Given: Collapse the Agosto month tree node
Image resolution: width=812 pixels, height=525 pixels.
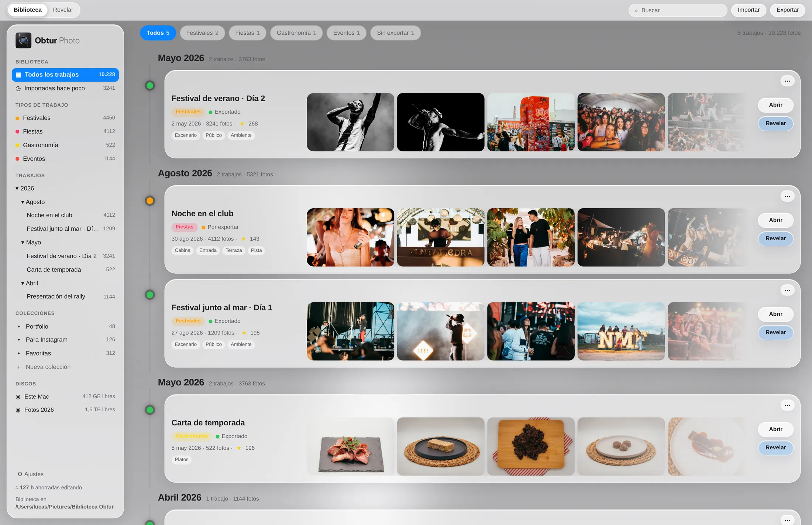Looking at the screenshot, I should tap(23, 202).
